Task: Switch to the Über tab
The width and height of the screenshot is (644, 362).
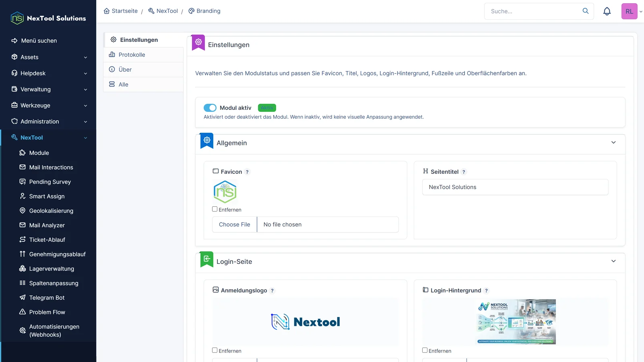Action: click(x=143, y=70)
